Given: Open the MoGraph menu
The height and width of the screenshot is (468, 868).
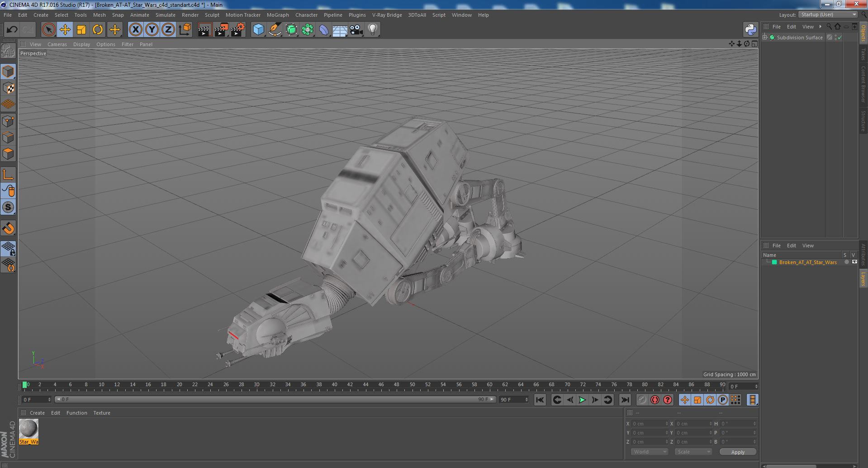Looking at the screenshot, I should click(x=278, y=15).
